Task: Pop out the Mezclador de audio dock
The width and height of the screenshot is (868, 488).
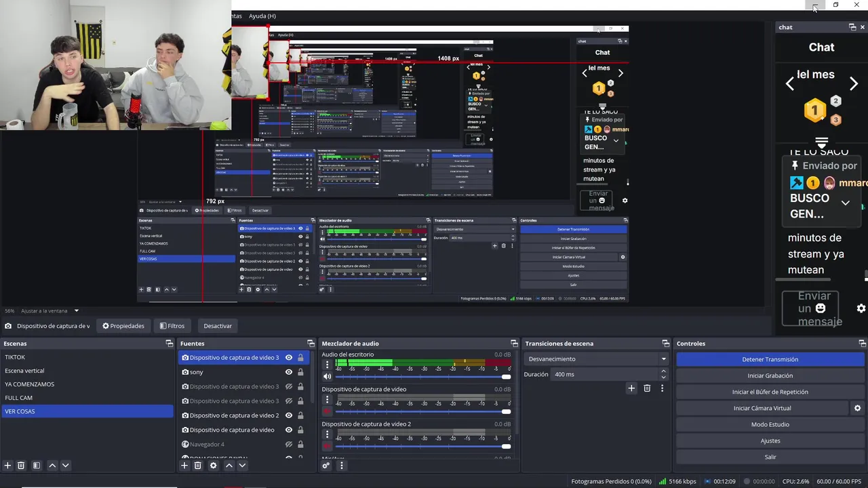Action: point(514,344)
